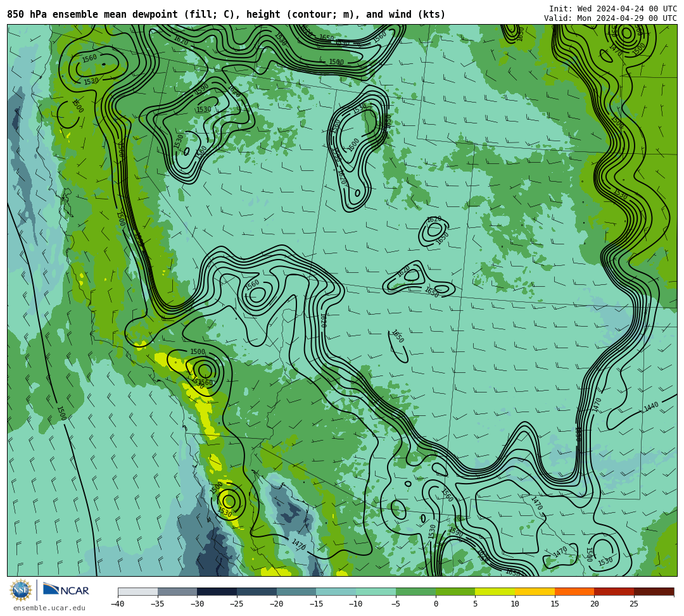
Task: Pick the olive green 0 to 5 colorbar swatch
Action: click(455, 591)
